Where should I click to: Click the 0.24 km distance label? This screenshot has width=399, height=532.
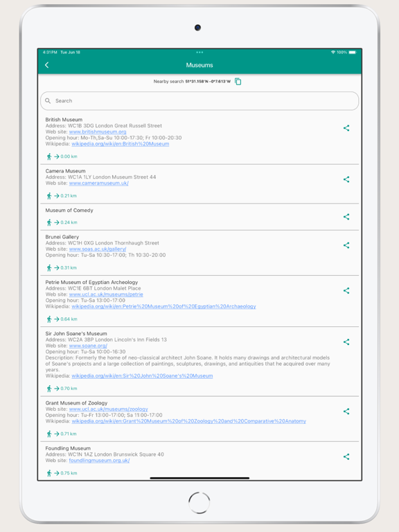pos(69,222)
